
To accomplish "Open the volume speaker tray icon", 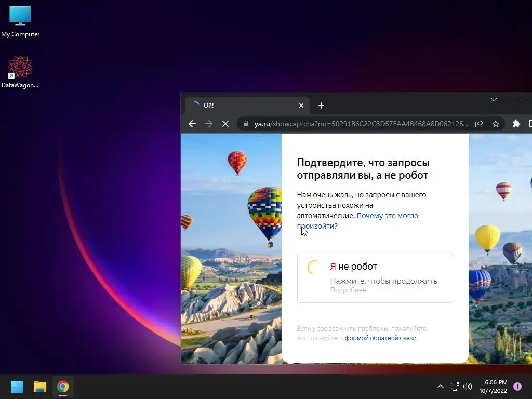I will tap(468, 387).
